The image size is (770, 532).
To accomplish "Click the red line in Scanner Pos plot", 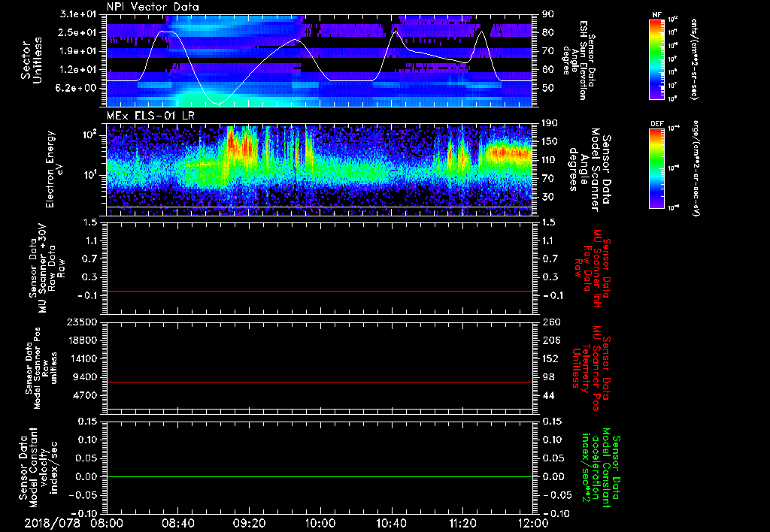I will click(x=320, y=382).
